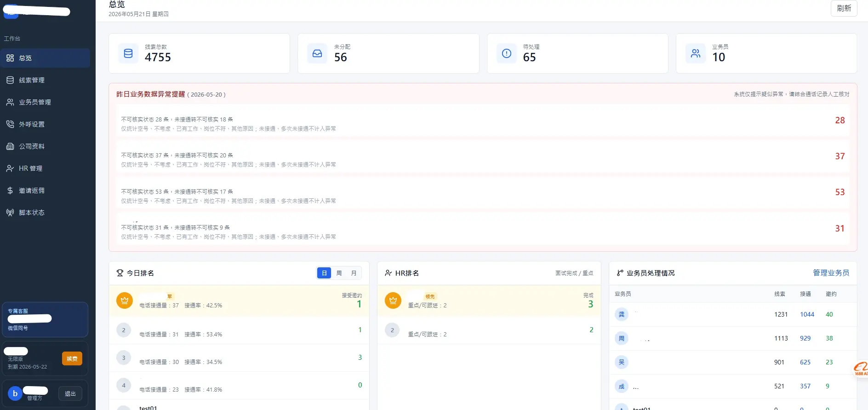Screen dimensions: 868x410
Task: Open the anomaly row showing 53
Action: click(483, 196)
